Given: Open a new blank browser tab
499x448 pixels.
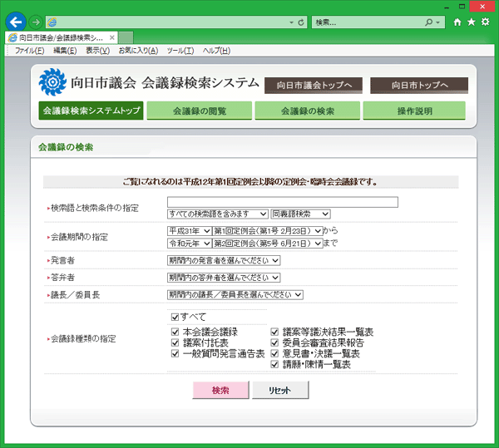Looking at the screenshot, I should point(126,37).
